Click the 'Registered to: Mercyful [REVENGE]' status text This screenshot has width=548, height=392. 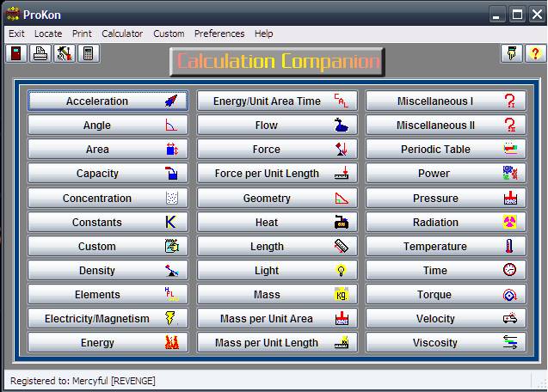point(83,381)
